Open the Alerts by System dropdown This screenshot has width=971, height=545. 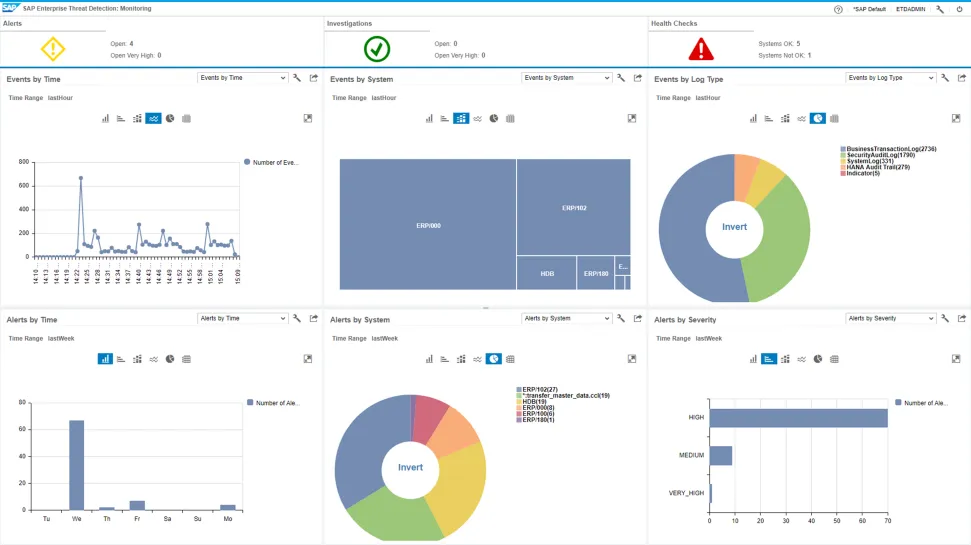566,318
